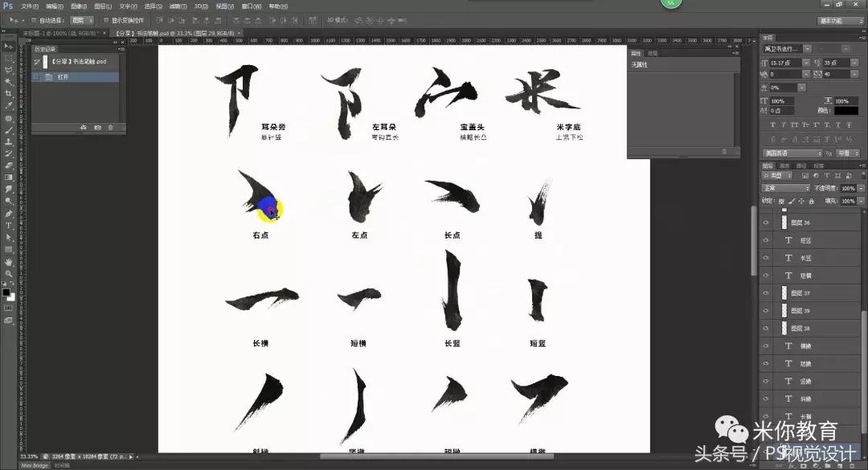The image size is (868, 470).
Task: Open the foreground color swatch
Action: tap(6, 292)
